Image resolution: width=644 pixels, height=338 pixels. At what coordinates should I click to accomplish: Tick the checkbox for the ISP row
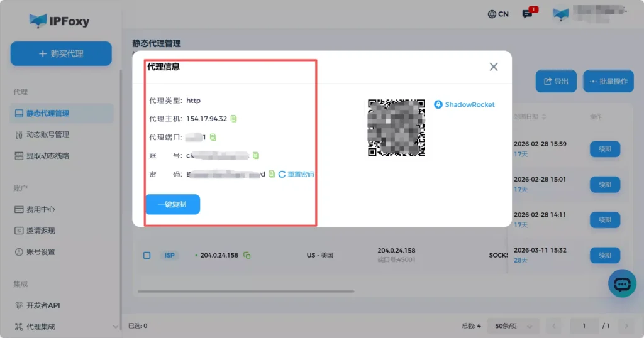click(x=147, y=256)
